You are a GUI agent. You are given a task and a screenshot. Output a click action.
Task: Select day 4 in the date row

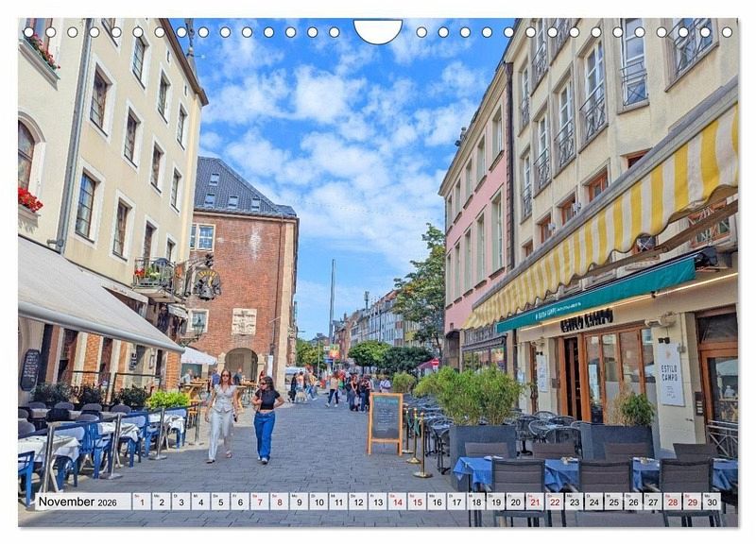[200, 502]
